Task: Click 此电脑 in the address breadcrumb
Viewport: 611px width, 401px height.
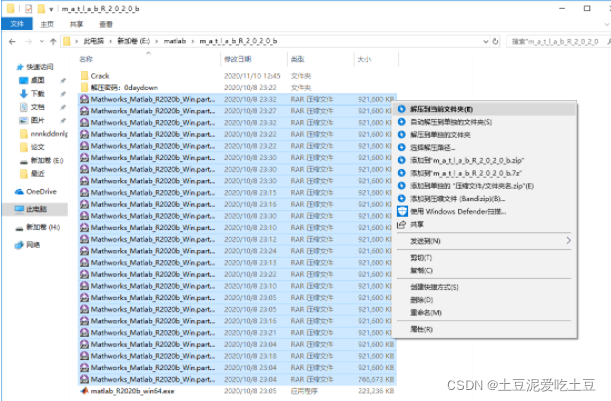Action: point(94,41)
